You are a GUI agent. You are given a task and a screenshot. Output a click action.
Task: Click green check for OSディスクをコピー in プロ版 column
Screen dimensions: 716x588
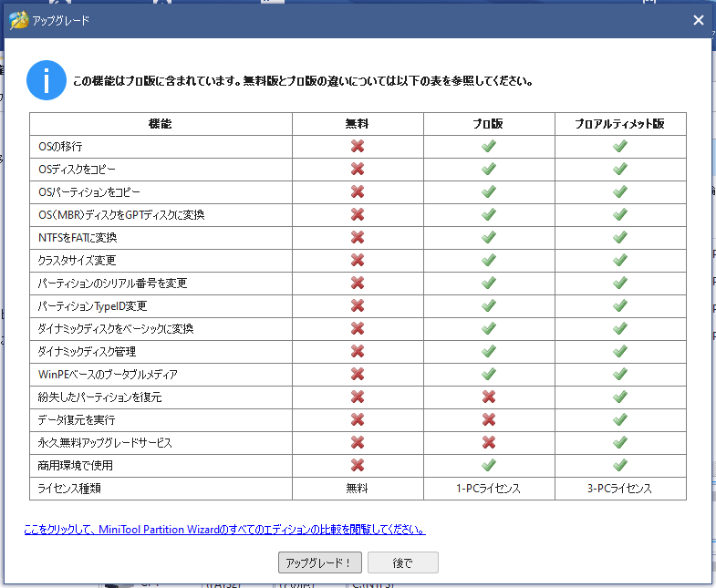click(x=489, y=169)
